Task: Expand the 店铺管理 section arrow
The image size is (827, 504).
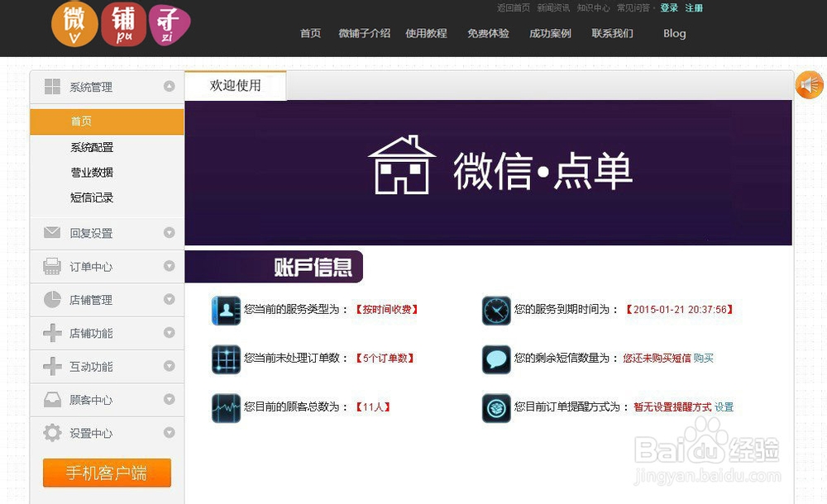Action: (x=170, y=299)
